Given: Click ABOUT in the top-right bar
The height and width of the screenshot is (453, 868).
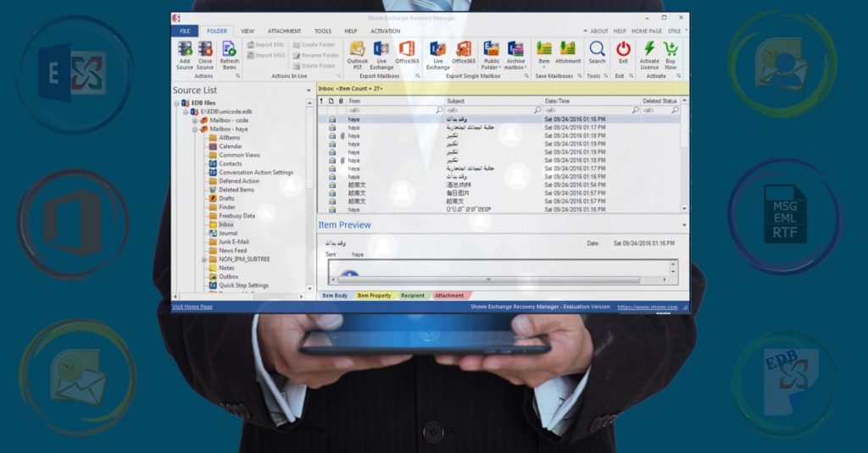Looking at the screenshot, I should click(598, 31).
